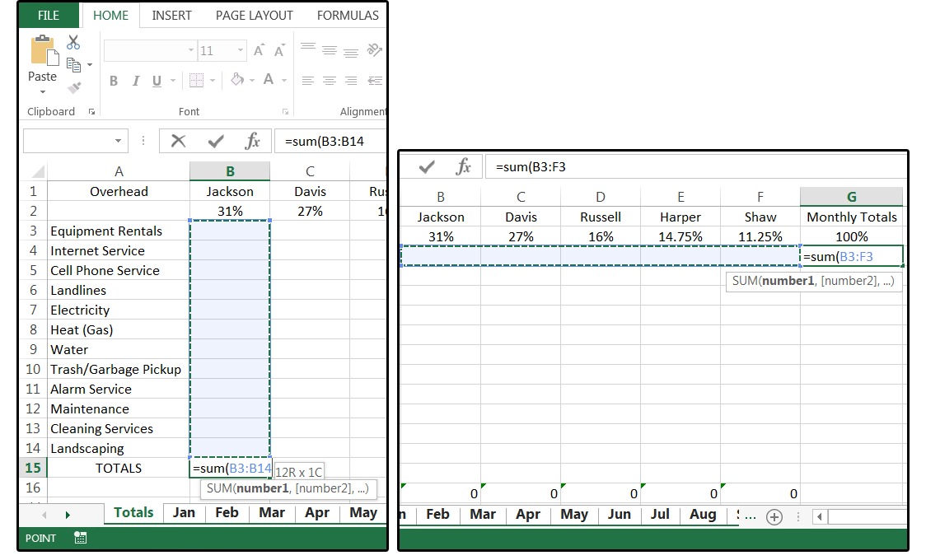Viewport: 926px width, 560px height.
Task: Toggle Underline formatting
Action: click(x=157, y=81)
